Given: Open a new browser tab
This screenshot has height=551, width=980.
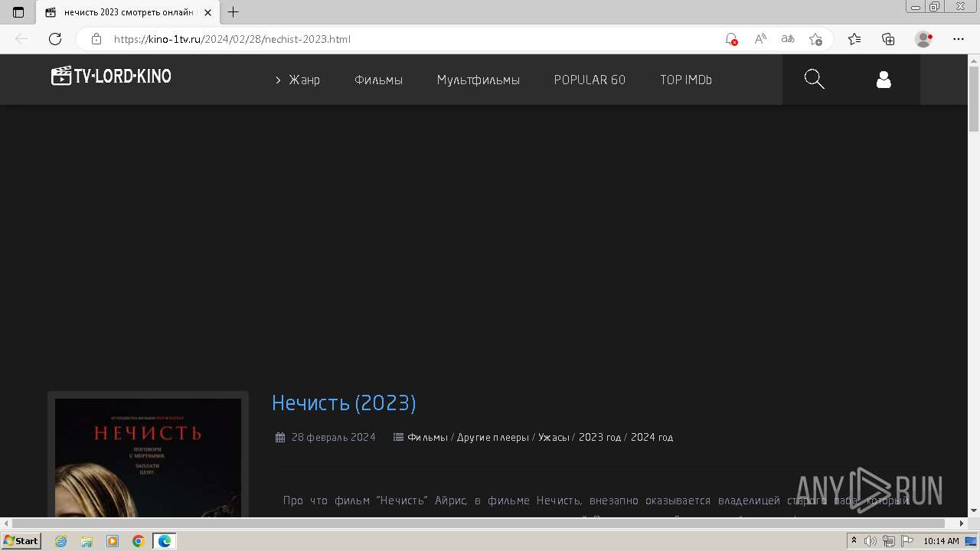Looking at the screenshot, I should tap(234, 12).
